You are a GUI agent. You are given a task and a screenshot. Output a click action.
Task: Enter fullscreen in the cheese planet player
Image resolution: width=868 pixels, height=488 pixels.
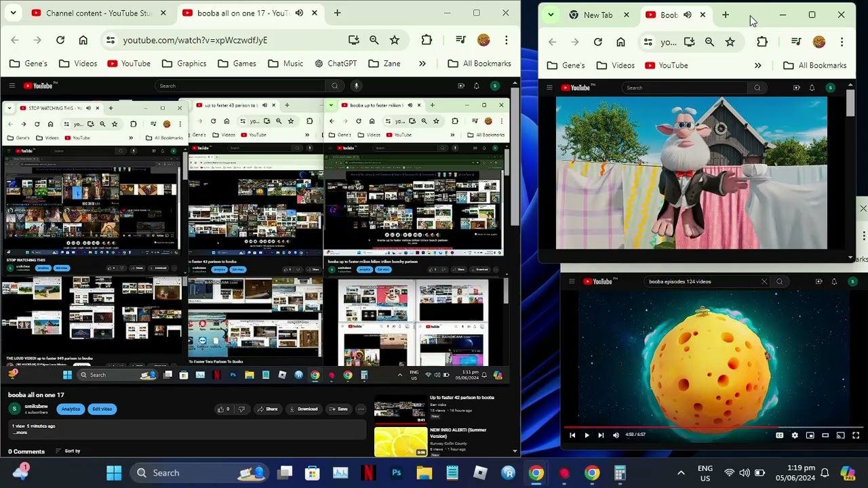coord(856,436)
